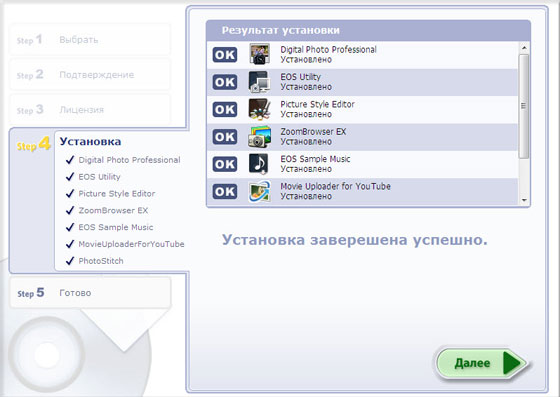Click the Step 2 Подтверждение entry
Image resolution: width=560 pixels, height=397 pixels.
[90, 74]
